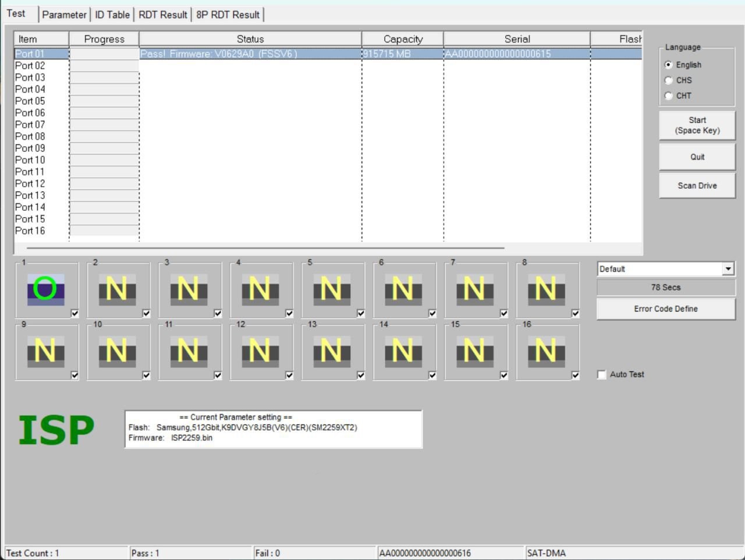Image resolution: width=745 pixels, height=560 pixels.
Task: Click the Start (Space Key) button
Action: pyautogui.click(x=697, y=125)
